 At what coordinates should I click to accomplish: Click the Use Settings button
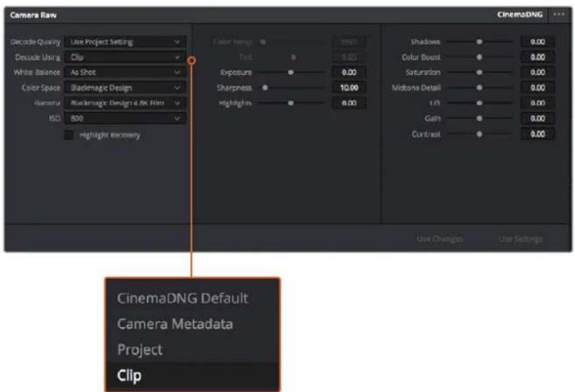coord(520,239)
